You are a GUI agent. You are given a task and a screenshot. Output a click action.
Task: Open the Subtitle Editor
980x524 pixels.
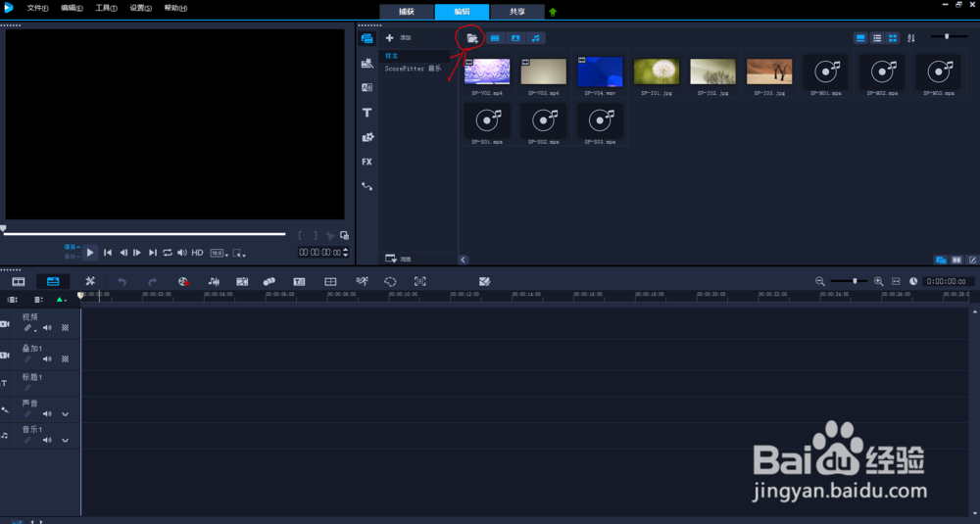pos(299,282)
